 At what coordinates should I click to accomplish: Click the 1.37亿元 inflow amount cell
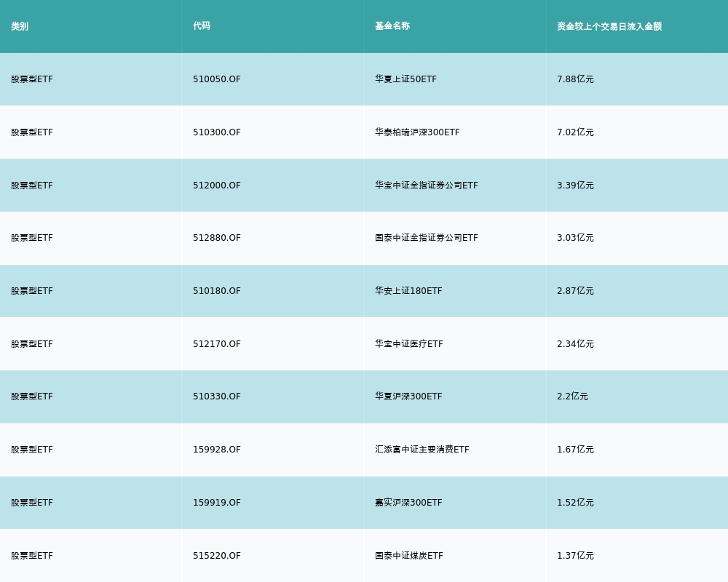[x=575, y=556]
